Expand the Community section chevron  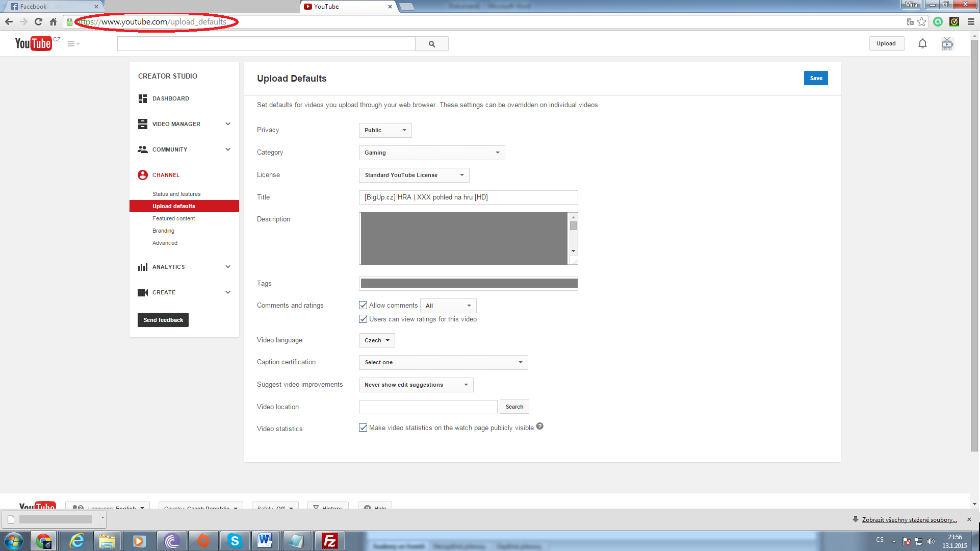tap(228, 149)
